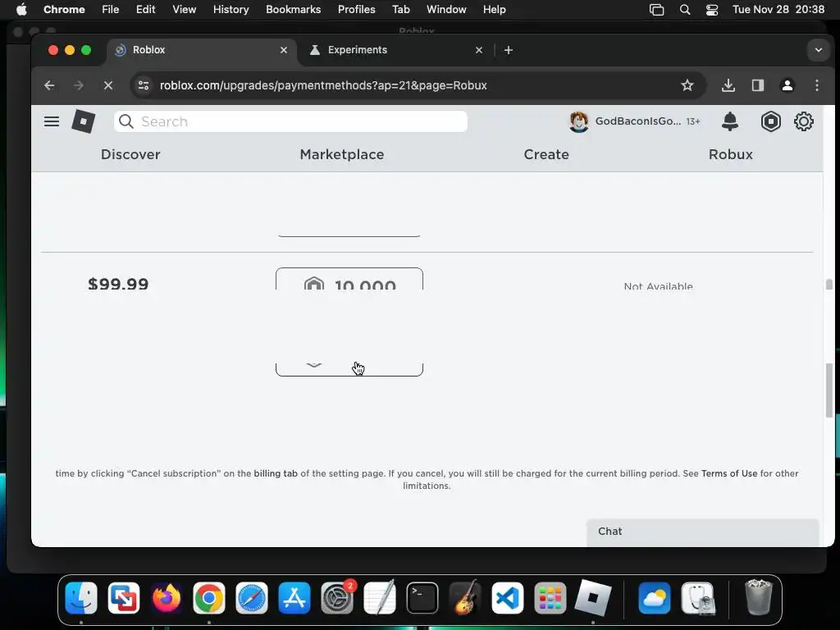Image resolution: width=840 pixels, height=630 pixels.
Task: Go back to the previous page
Action: pyautogui.click(x=49, y=85)
